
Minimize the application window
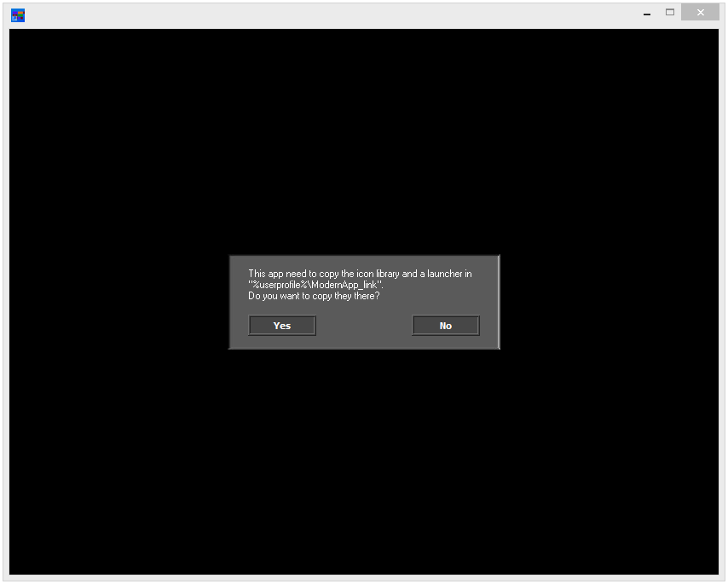coord(647,14)
